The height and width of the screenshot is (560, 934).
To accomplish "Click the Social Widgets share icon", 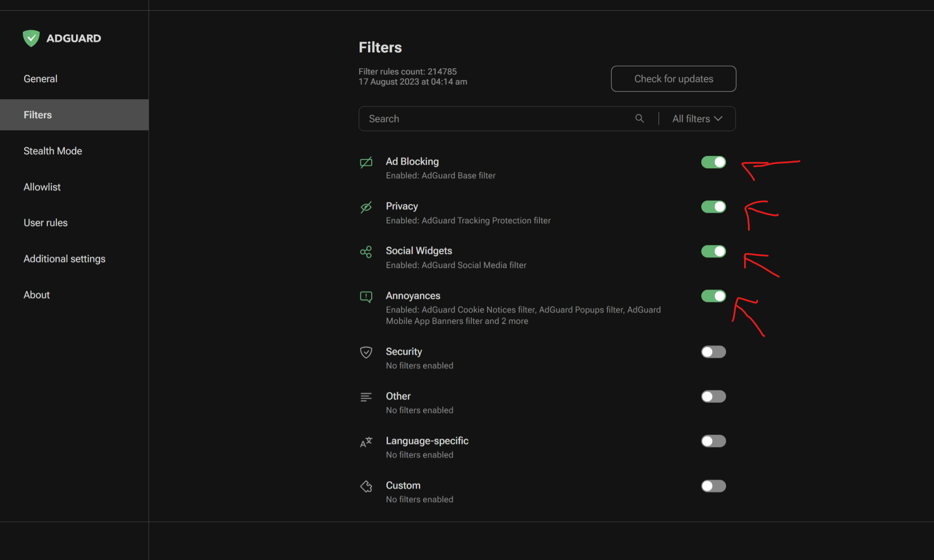I will point(366,252).
